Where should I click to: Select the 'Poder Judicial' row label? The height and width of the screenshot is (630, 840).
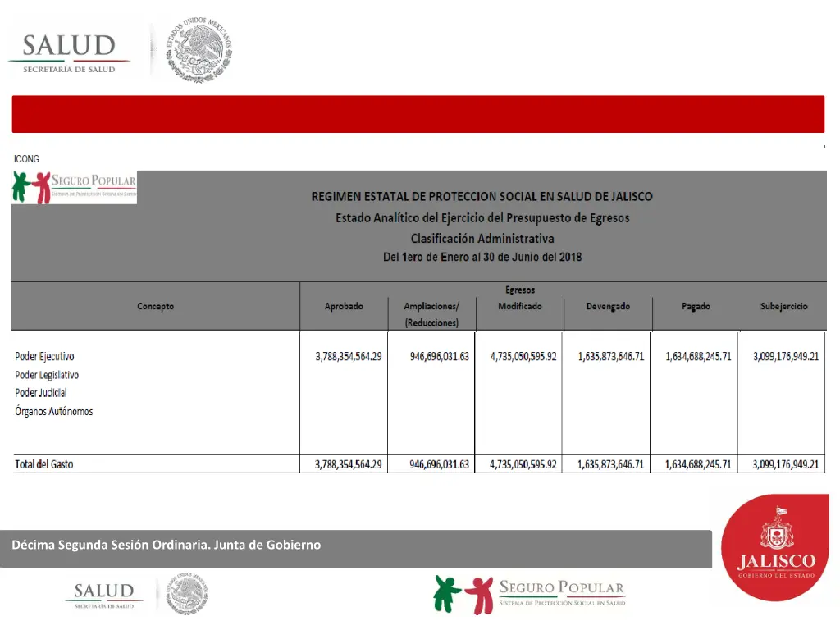(41, 393)
